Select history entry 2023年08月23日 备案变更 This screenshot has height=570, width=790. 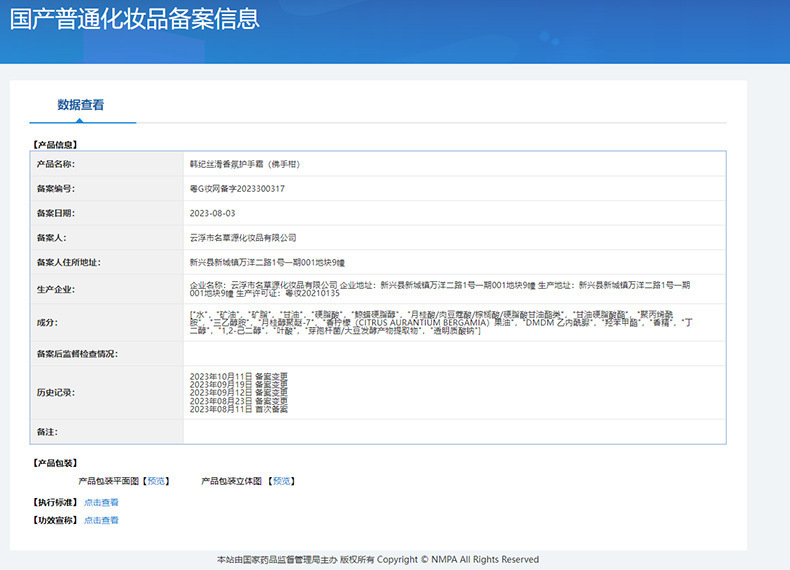[239, 401]
